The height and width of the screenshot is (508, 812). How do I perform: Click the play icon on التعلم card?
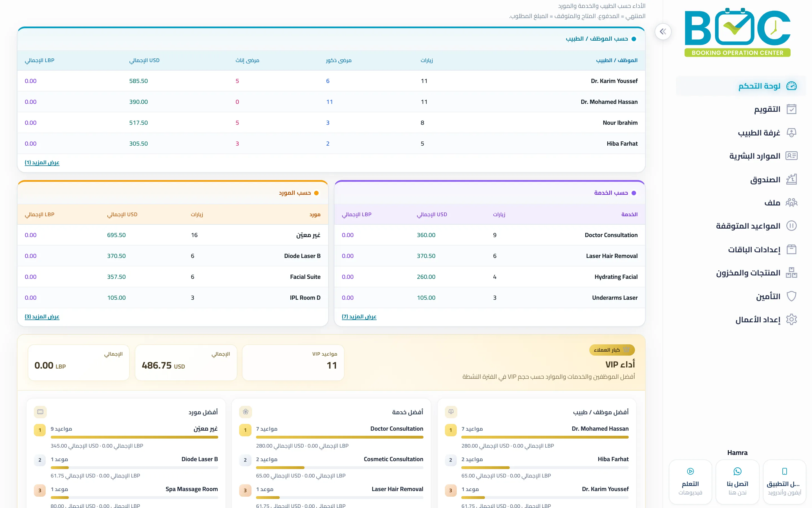click(x=690, y=471)
